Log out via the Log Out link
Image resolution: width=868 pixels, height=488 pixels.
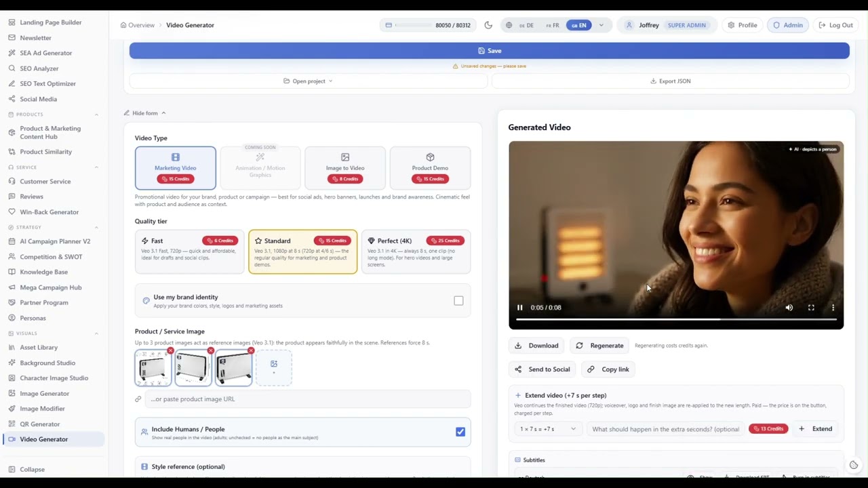[836, 25]
